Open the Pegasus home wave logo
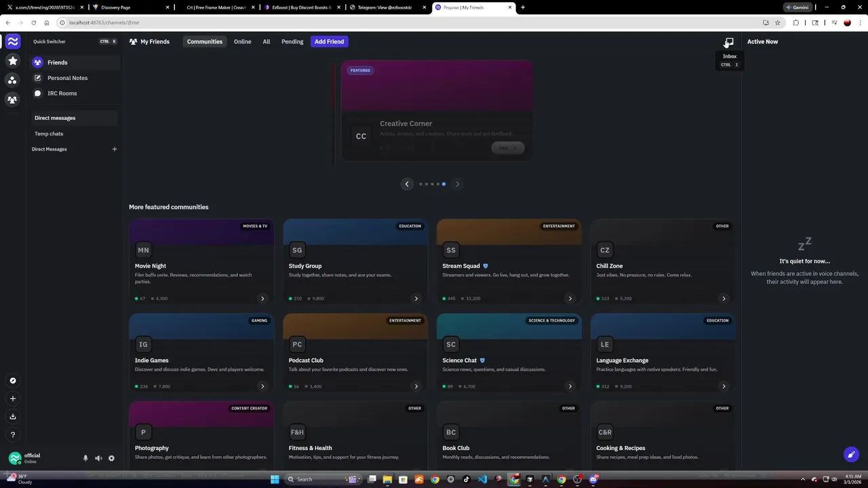The image size is (868, 488). tap(12, 41)
